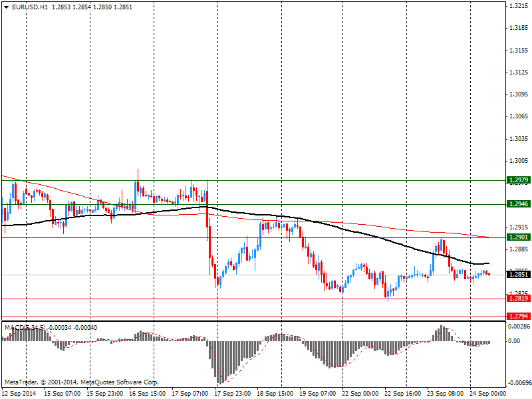Click the 22 Sep 00:00 time axis label
Viewport: 532px width, 399px height.
coord(360,394)
